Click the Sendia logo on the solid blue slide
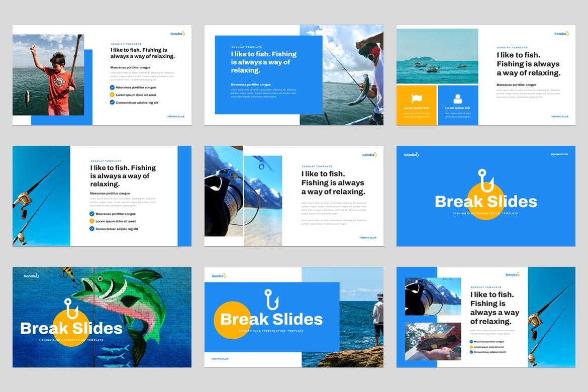Viewport: 588px width, 392px height. tap(411, 155)
